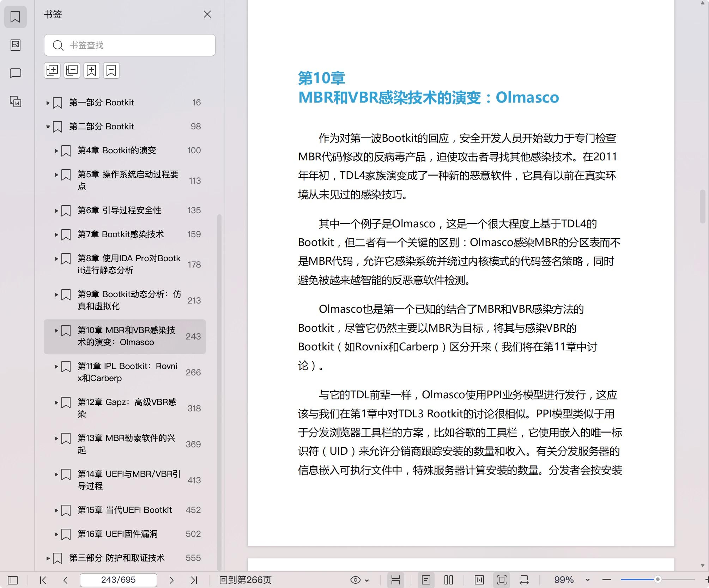Open bookmark 第6章 引导过程安全性
This screenshot has height=588, width=709.
coord(120,210)
